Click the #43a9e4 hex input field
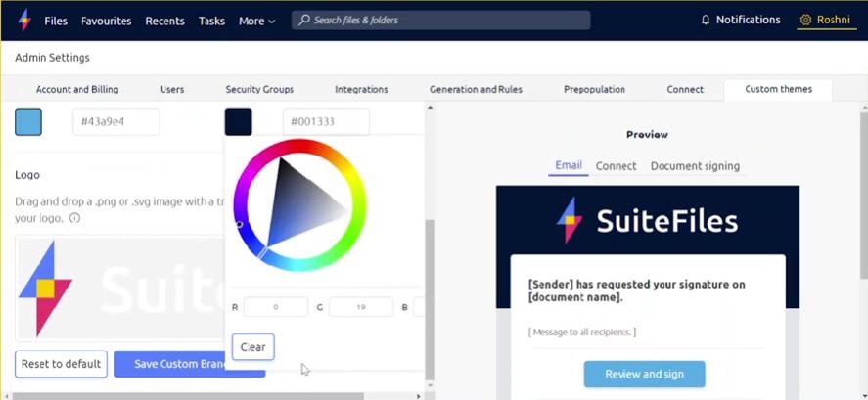Image resolution: width=868 pixels, height=400 pixels. point(116,121)
